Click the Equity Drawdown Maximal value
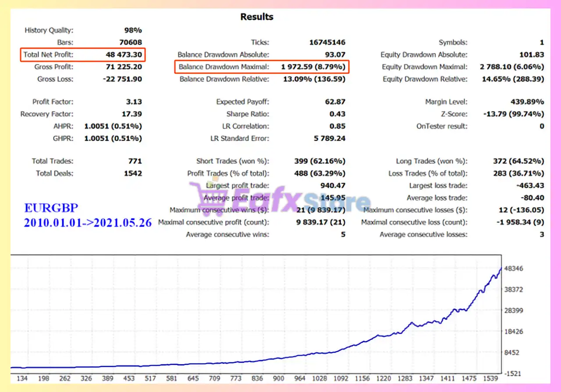Viewport: 561px width, 392px height. click(512, 67)
